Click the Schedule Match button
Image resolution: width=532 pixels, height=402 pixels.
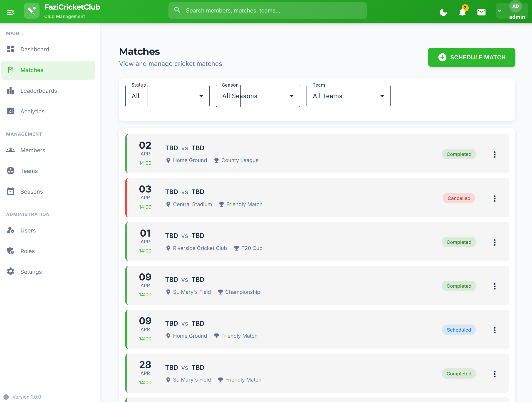(471, 57)
